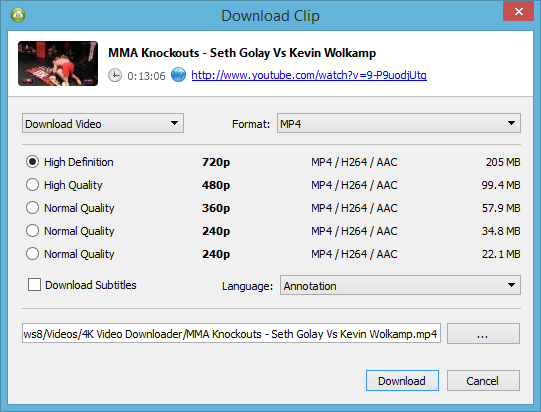
Task: Click the '34.8 MB' file size
Action: pos(501,231)
